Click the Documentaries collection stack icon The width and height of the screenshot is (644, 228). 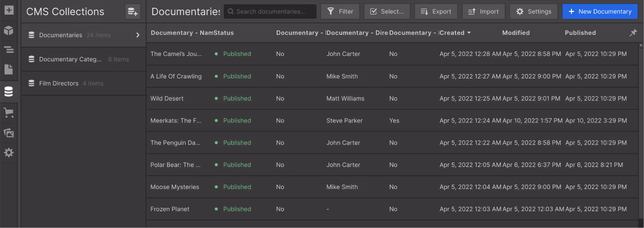(31, 35)
